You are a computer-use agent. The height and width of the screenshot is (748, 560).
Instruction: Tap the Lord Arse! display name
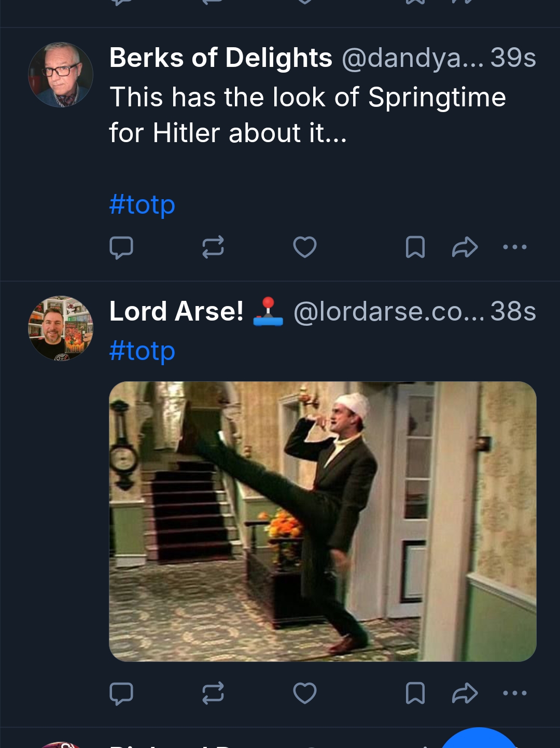tap(176, 312)
